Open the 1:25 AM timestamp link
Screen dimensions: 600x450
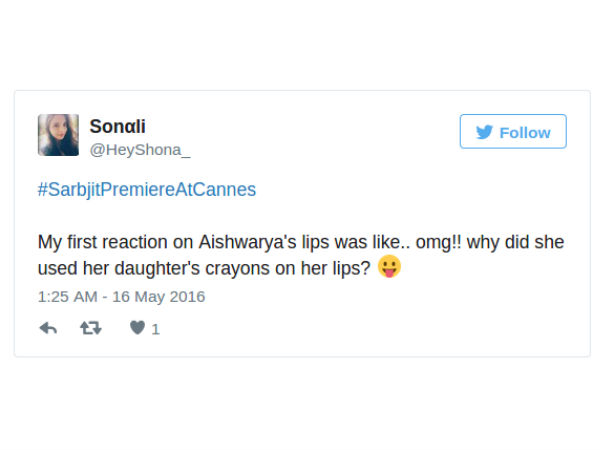point(66,297)
